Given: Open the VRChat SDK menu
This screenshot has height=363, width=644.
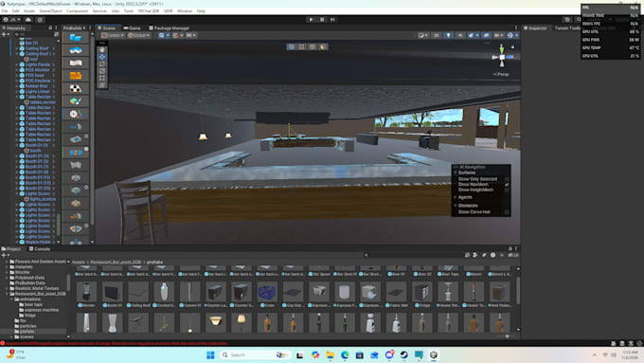Looking at the screenshot, I should [149, 11].
